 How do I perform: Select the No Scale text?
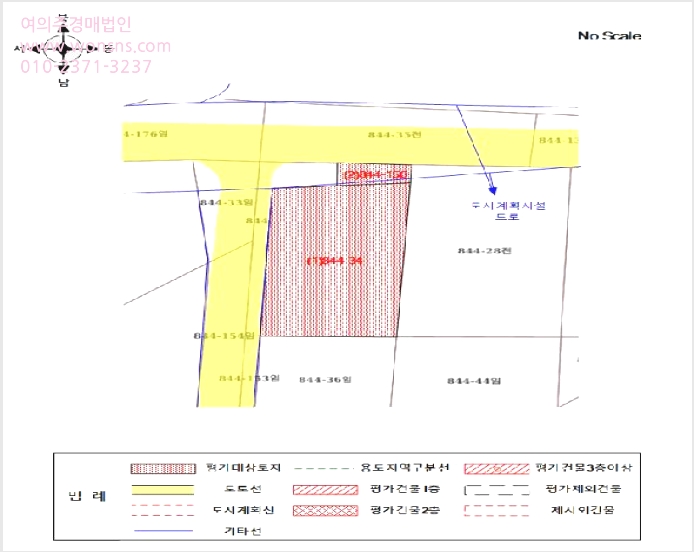tap(609, 36)
